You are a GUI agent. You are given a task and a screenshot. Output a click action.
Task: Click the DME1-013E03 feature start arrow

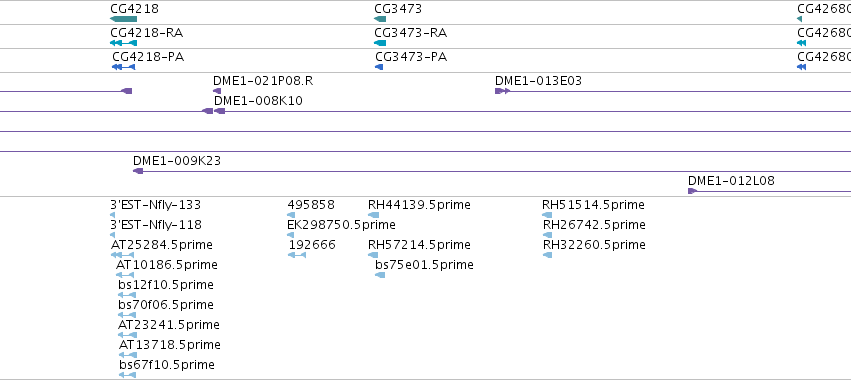click(502, 91)
